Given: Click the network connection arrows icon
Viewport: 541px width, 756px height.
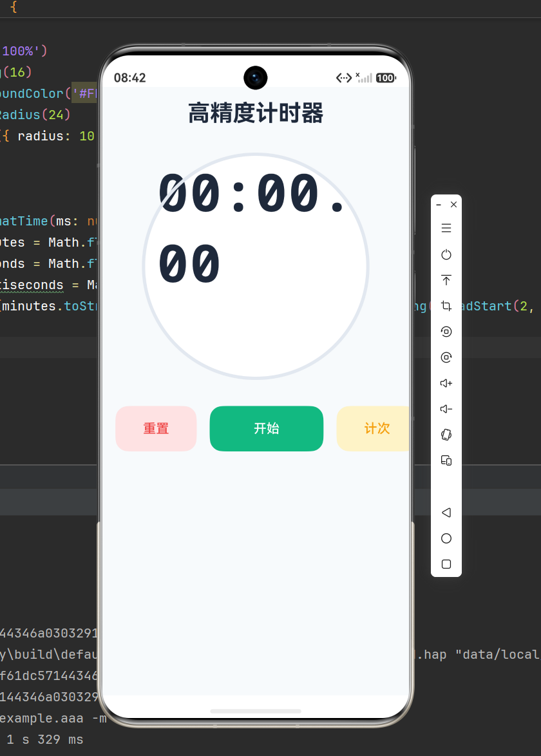Looking at the screenshot, I should click(344, 78).
